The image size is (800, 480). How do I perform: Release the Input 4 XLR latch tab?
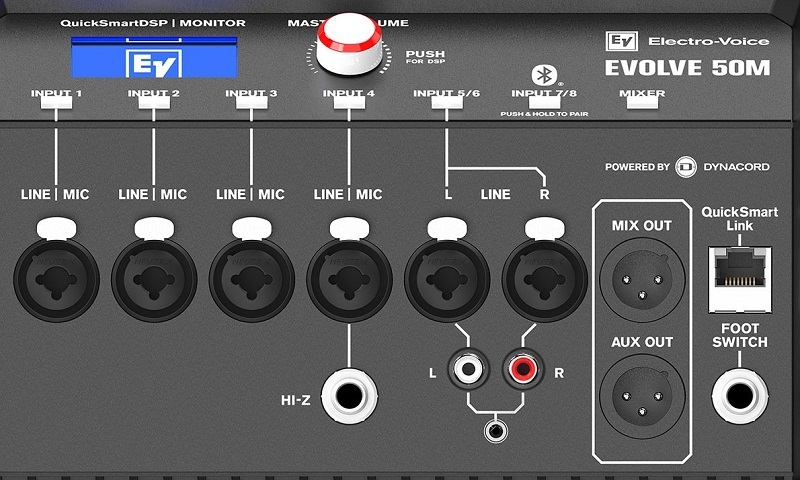349,228
